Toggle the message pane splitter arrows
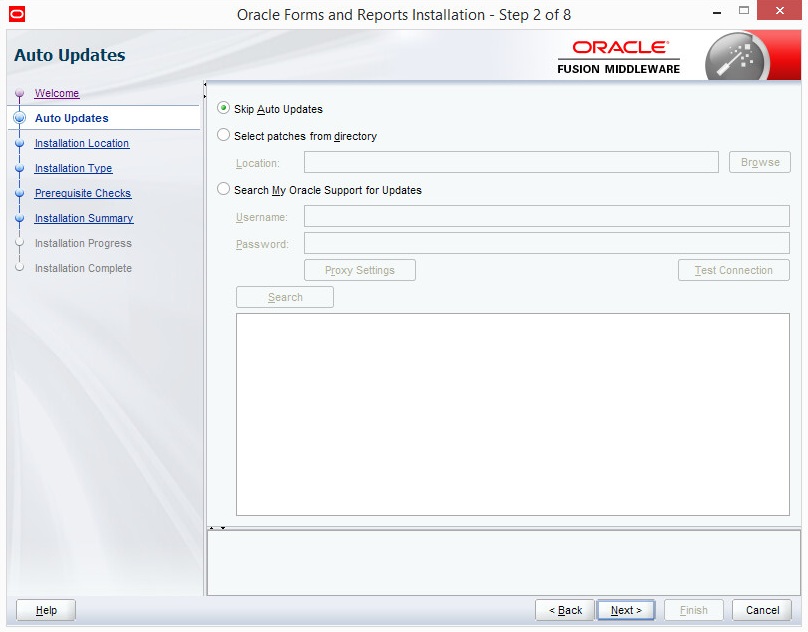808x632 pixels. click(x=217, y=528)
